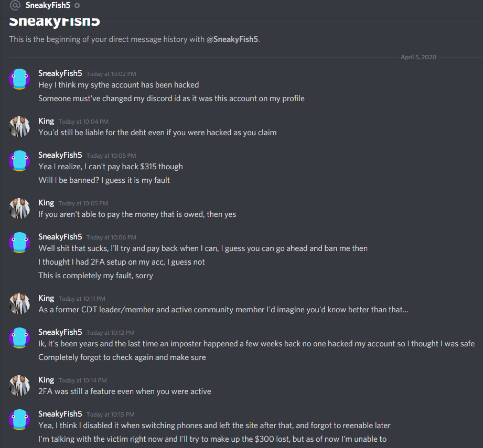Click the SneakyFish5 name in the header bar

[x=48, y=5]
